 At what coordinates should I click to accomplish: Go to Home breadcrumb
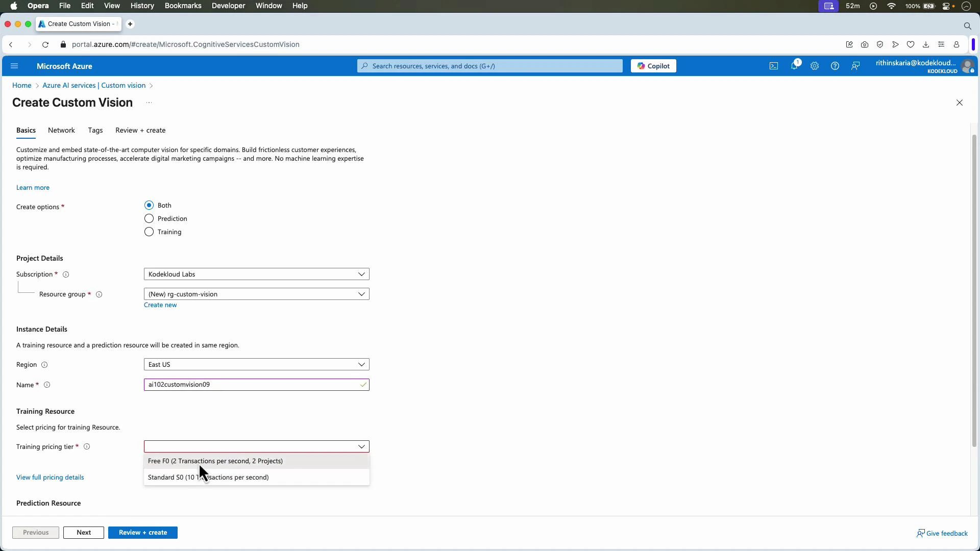tap(22, 85)
